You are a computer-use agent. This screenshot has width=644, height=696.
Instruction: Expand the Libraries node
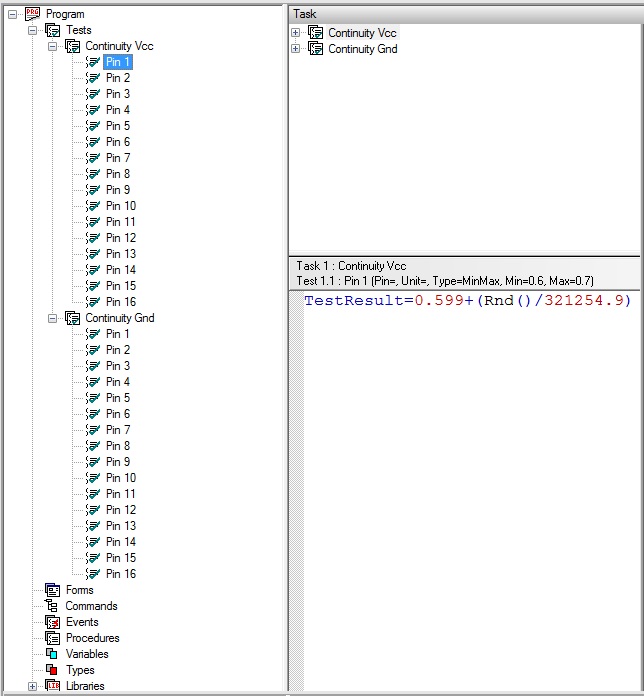click(x=32, y=686)
